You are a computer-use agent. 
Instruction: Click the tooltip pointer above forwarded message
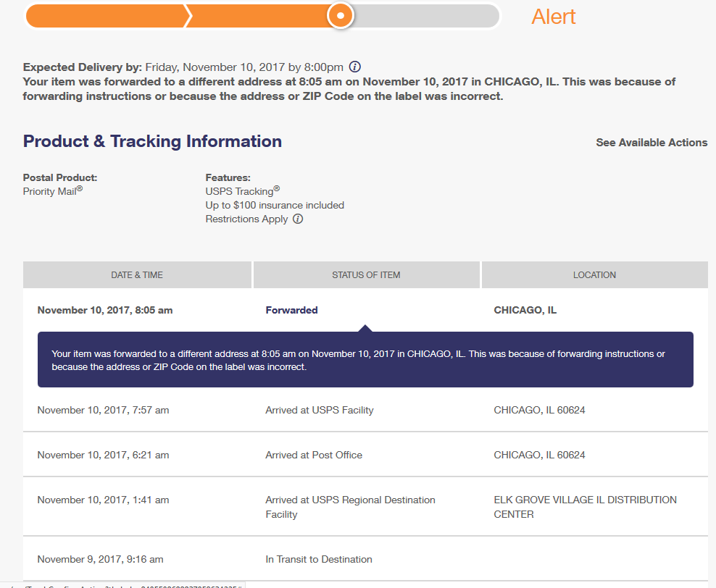(365, 329)
